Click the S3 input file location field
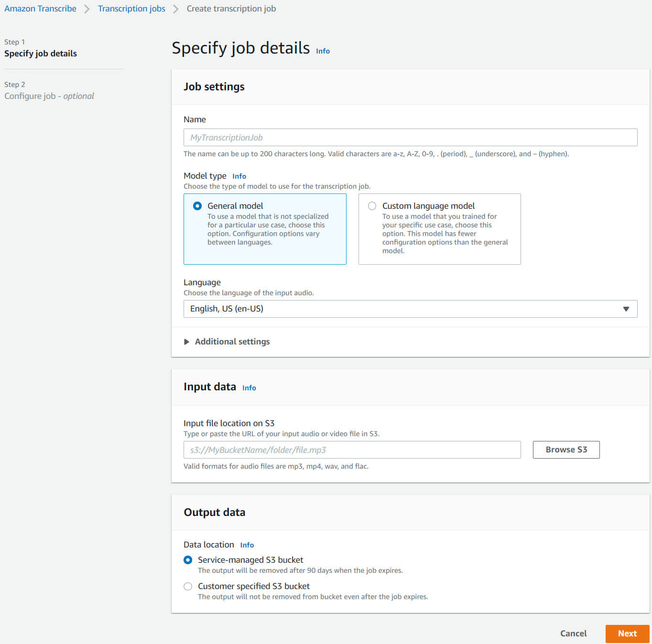This screenshot has height=644, width=652. pos(352,450)
